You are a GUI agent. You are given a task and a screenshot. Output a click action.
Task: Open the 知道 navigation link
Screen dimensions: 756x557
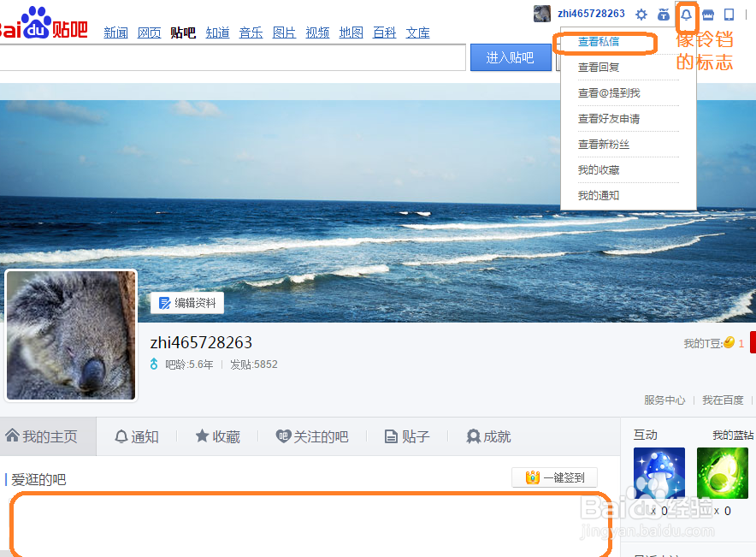pos(217,33)
